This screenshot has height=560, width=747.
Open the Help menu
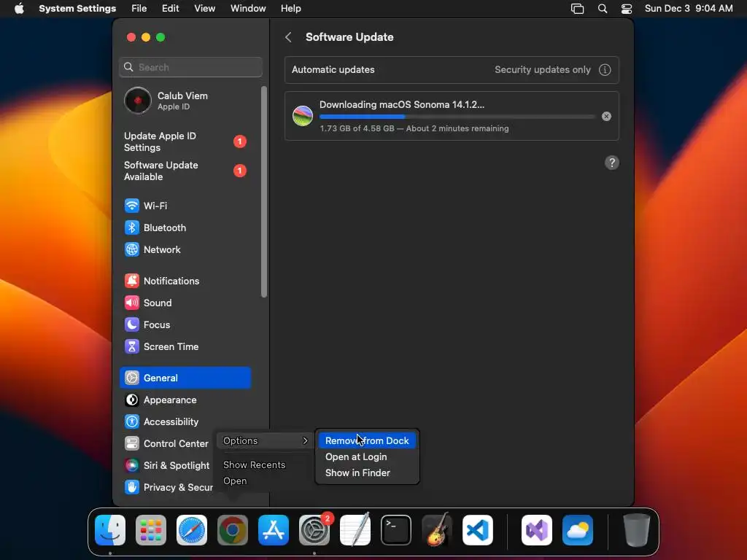coord(290,9)
